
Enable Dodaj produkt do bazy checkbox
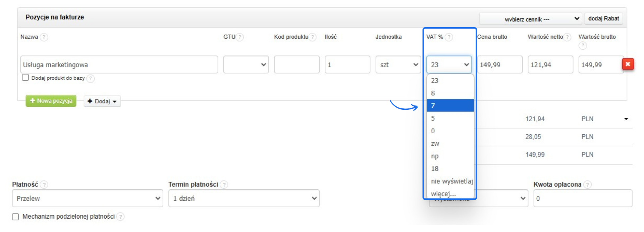click(25, 78)
